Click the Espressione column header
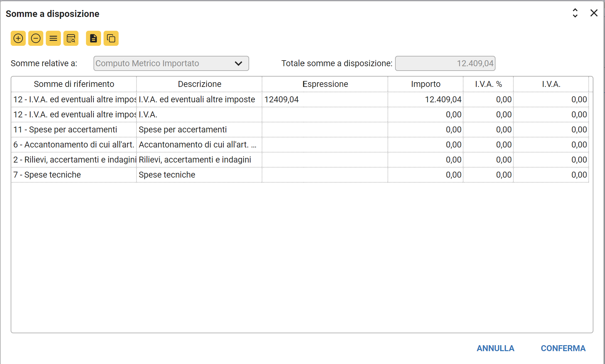 tap(325, 84)
